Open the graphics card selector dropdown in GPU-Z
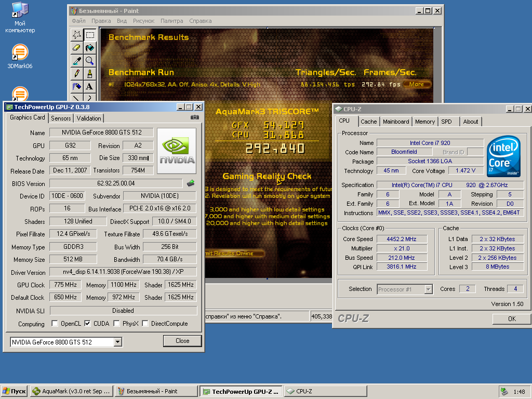The height and width of the screenshot is (399, 532). 118,342
